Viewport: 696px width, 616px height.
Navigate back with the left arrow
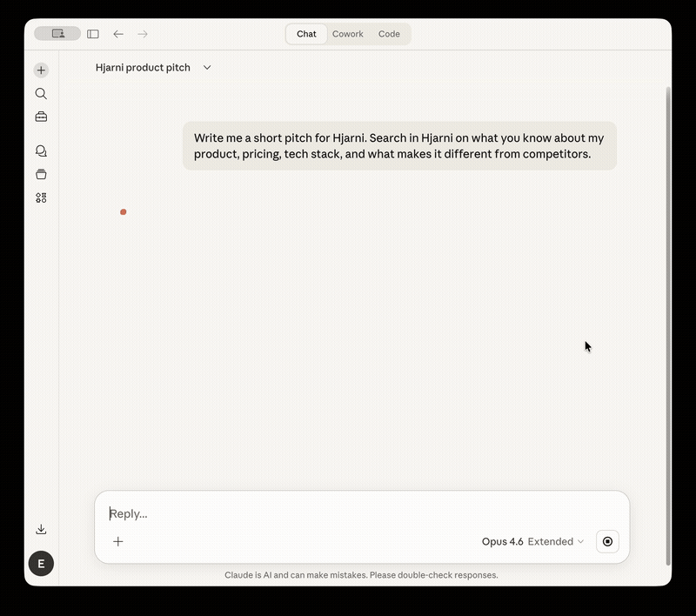[118, 34]
